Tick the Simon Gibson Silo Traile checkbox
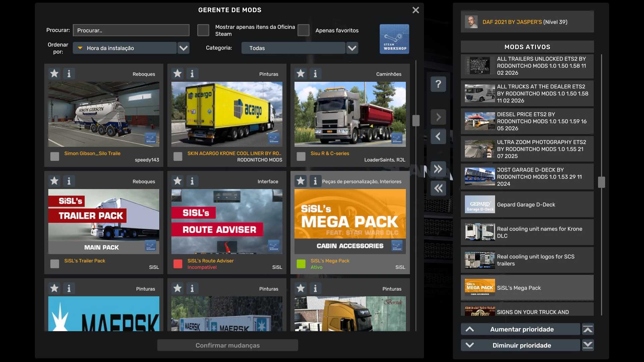The width and height of the screenshot is (644, 362). [x=55, y=156]
